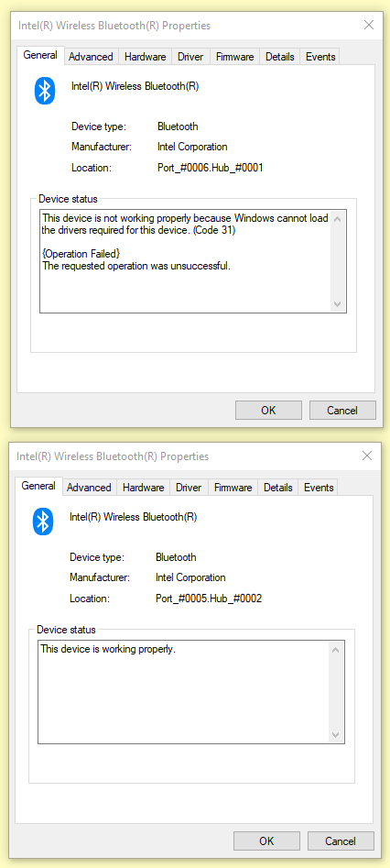
Task: Switch to Events tab in lower dialog
Action: [x=319, y=487]
